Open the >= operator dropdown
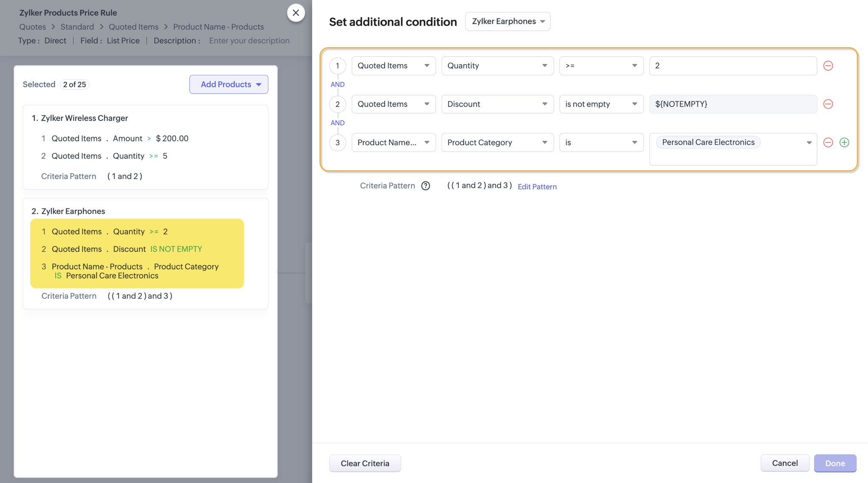The width and height of the screenshot is (868, 483). [601, 66]
